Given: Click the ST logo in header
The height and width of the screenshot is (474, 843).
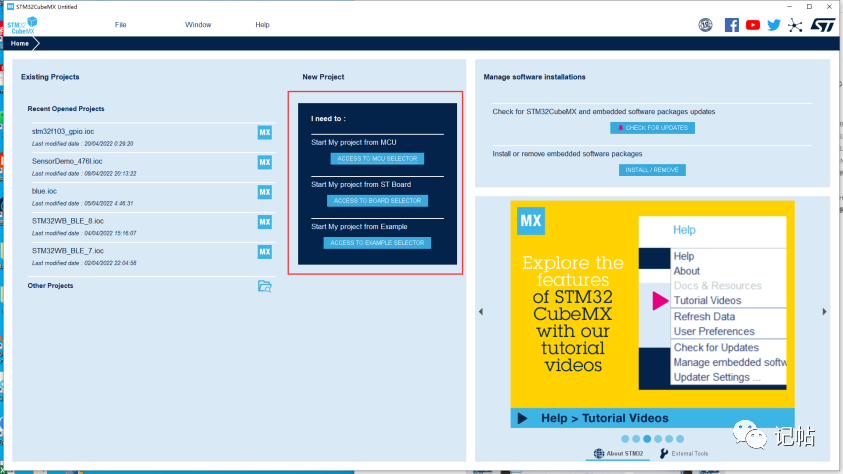Looking at the screenshot, I should point(823,25).
